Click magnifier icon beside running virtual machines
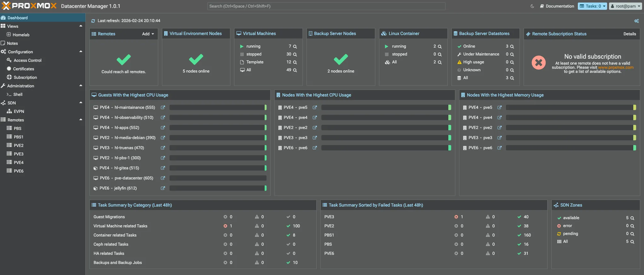Image resolution: width=644 pixels, height=275 pixels. (x=295, y=46)
